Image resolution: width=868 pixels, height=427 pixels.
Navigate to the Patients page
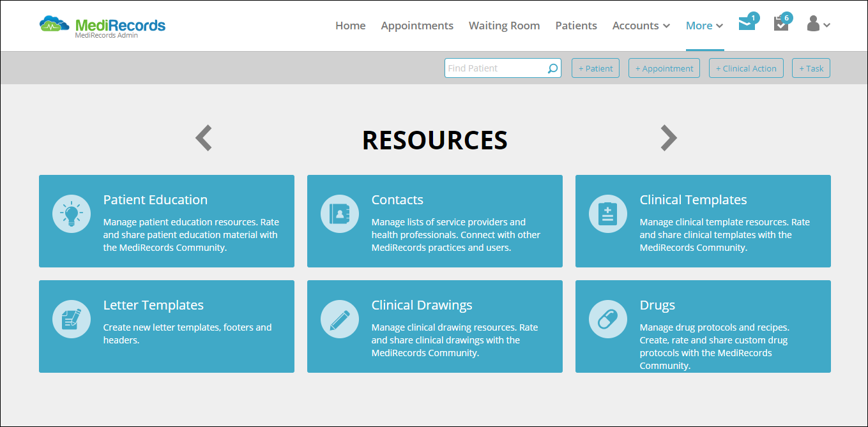coord(576,26)
